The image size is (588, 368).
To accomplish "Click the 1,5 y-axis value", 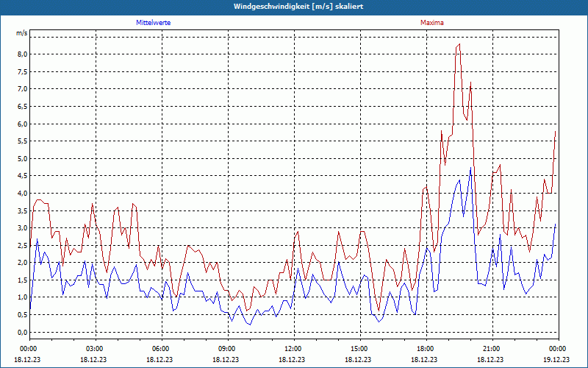I will point(23,280).
